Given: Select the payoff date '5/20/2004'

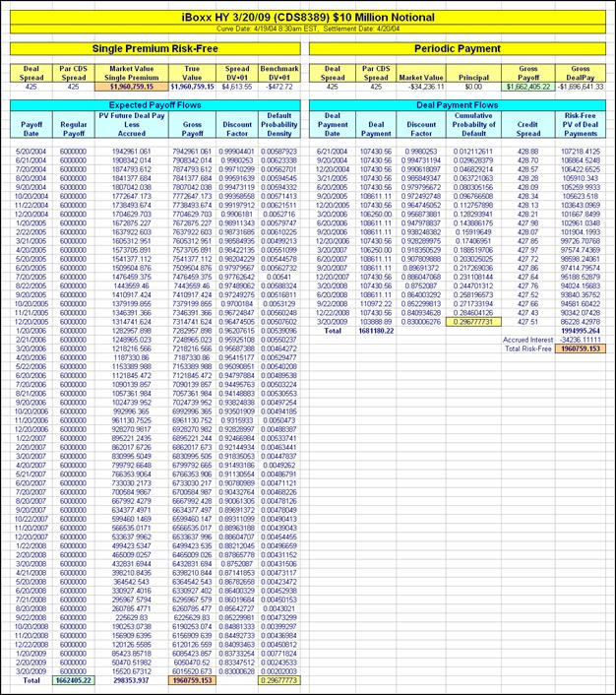Looking at the screenshot, I should click(x=31, y=152).
